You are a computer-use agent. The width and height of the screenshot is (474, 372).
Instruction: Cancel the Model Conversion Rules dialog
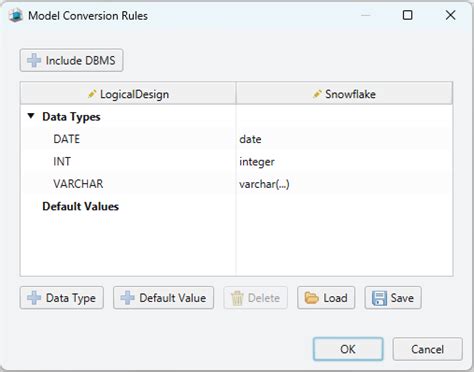pos(427,349)
